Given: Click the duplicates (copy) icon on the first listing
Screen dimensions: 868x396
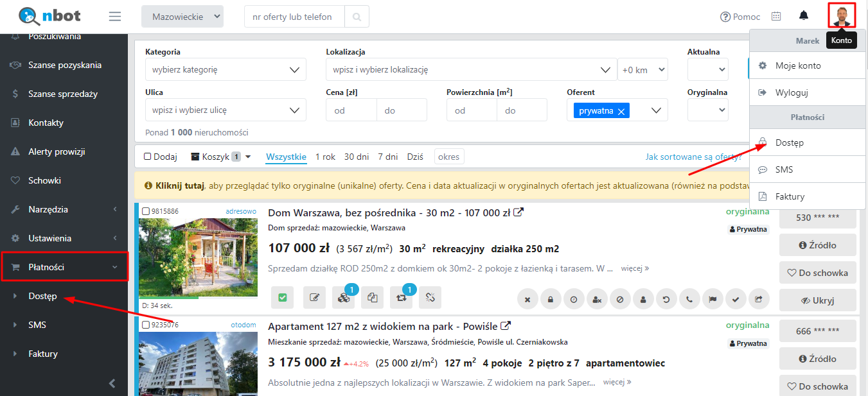Looking at the screenshot, I should point(372,298).
